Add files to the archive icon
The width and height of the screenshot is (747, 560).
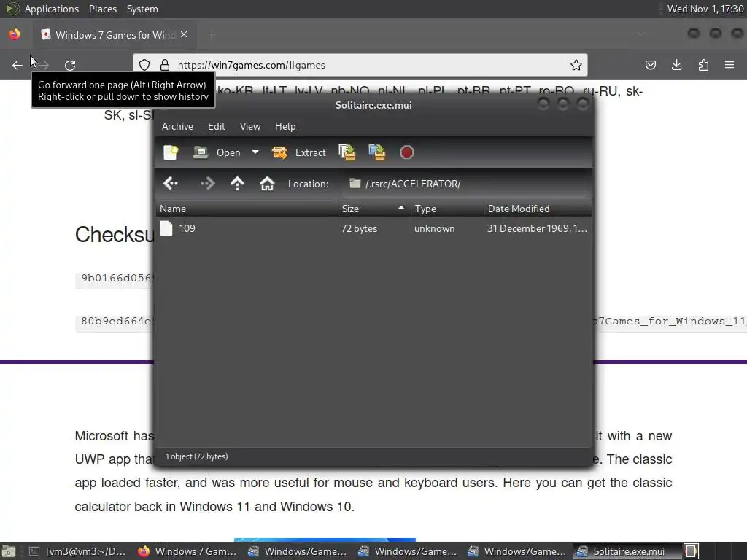click(347, 152)
